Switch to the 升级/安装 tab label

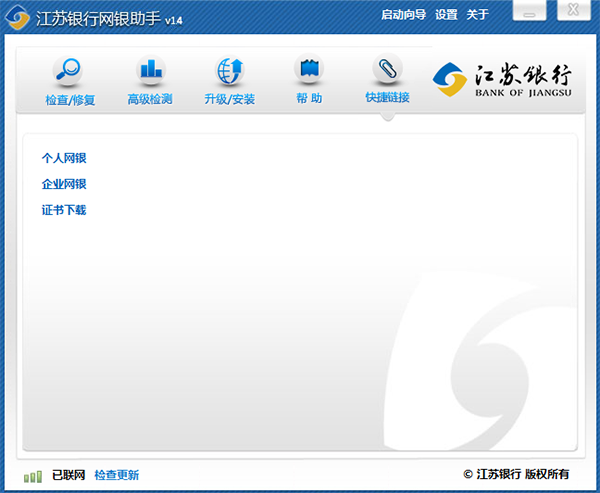230,99
